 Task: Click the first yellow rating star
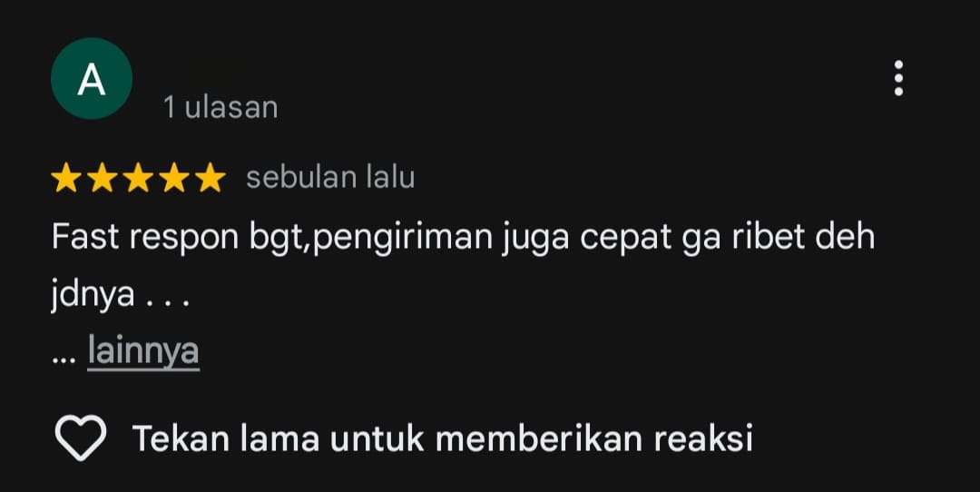coord(65,178)
